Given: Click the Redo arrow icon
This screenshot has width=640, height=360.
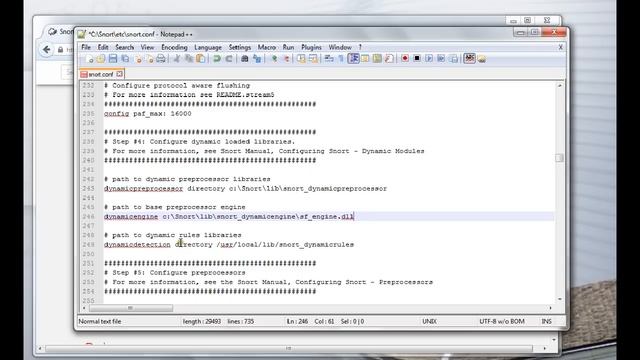Looking at the screenshot, I should coord(229,59).
